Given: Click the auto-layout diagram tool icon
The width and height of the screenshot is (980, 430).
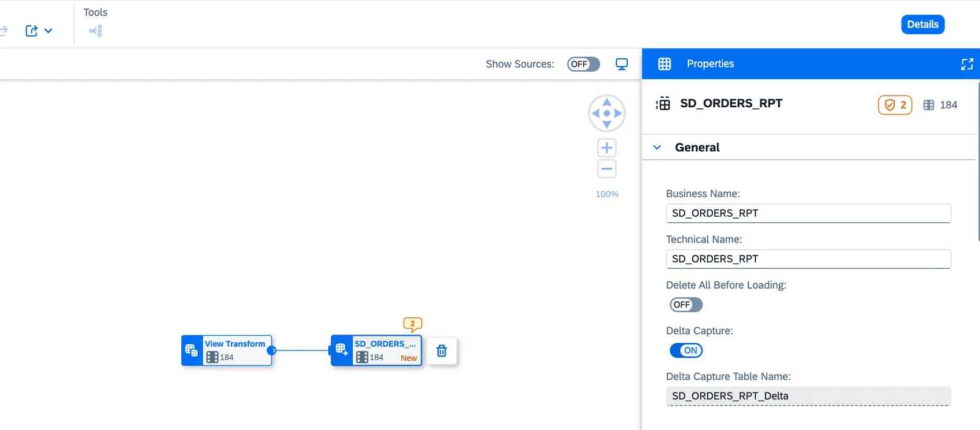Looking at the screenshot, I should click(96, 31).
